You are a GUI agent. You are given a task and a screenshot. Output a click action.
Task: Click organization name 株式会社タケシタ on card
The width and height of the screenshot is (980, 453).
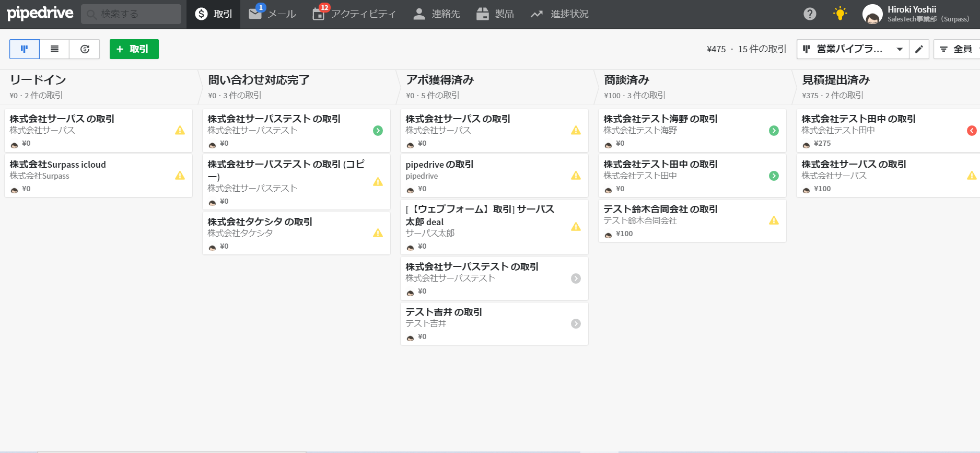[x=240, y=233]
